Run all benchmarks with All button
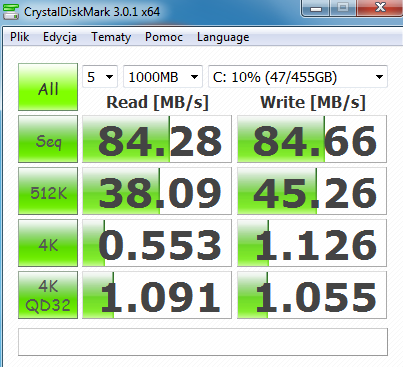Viewport: 403px width, 367px height. pyautogui.click(x=48, y=87)
